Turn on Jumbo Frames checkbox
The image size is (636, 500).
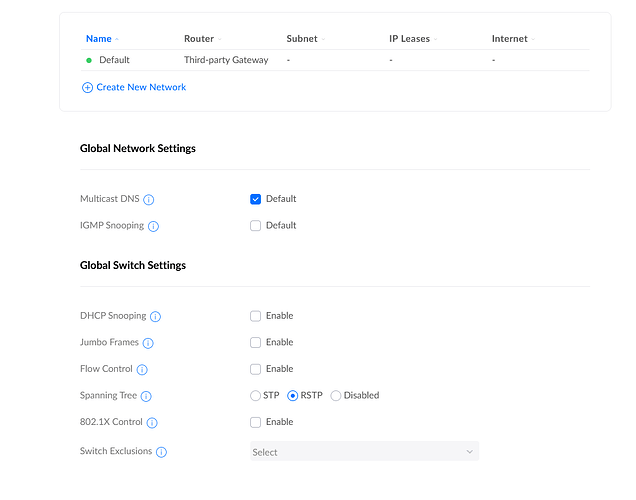coord(256,343)
